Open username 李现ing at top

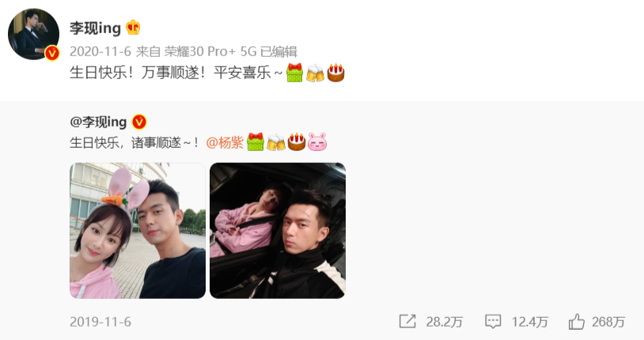coord(95,28)
